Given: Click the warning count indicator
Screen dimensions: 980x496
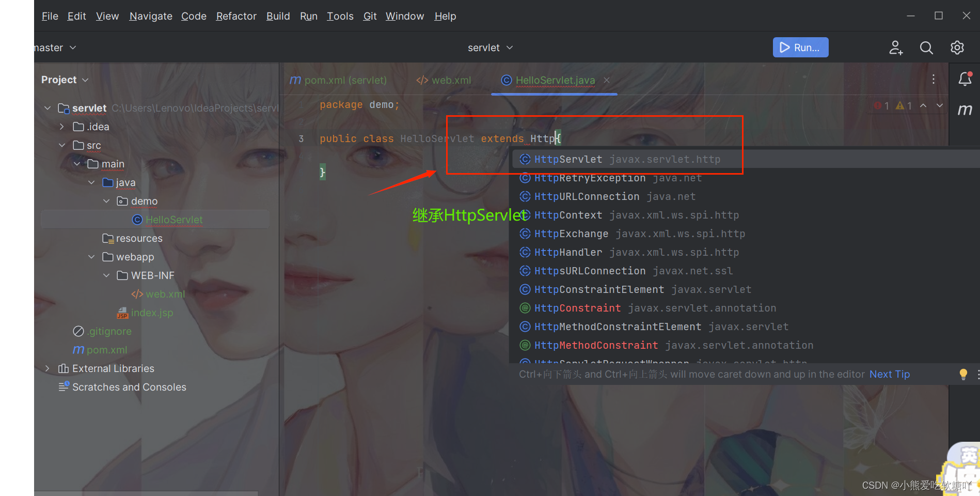Looking at the screenshot, I should coord(904,105).
